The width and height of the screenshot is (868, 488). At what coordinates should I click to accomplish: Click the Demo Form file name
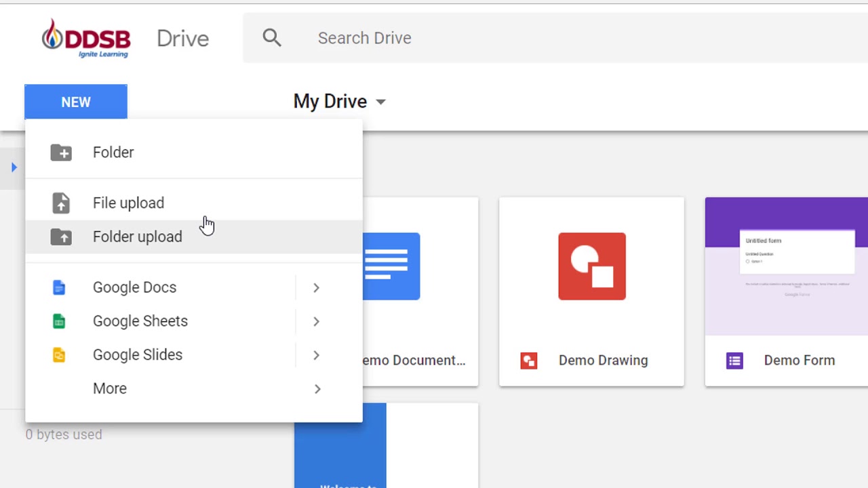[800, 361]
